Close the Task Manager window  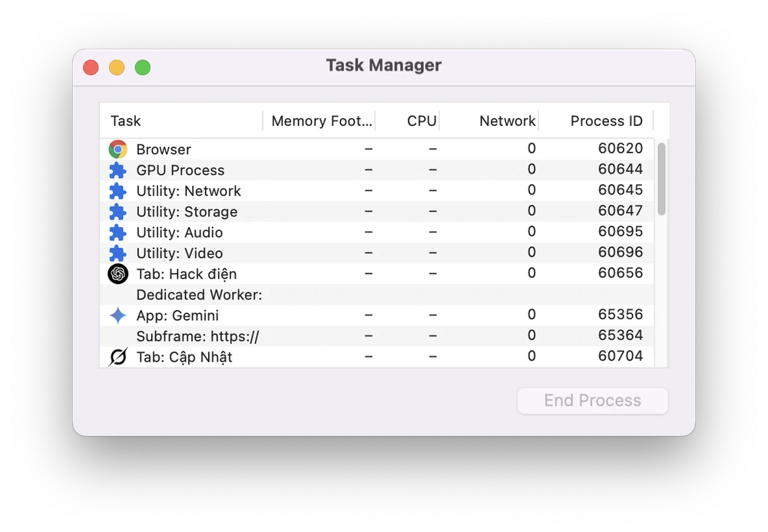coord(91,68)
